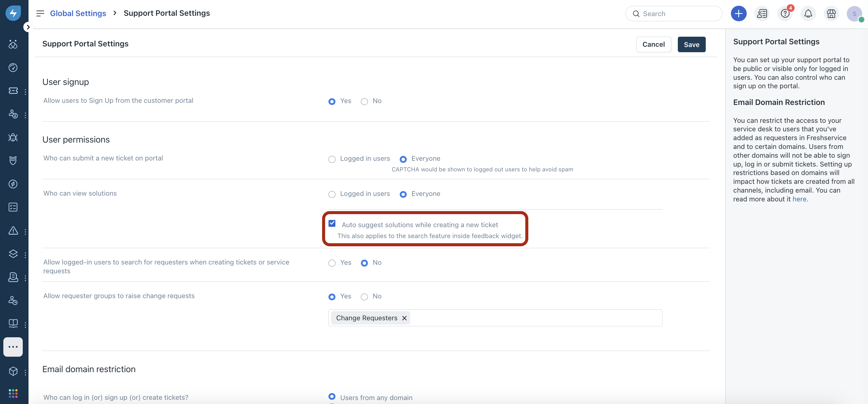Uncheck Auto suggest solutions checkbox

pos(332,224)
